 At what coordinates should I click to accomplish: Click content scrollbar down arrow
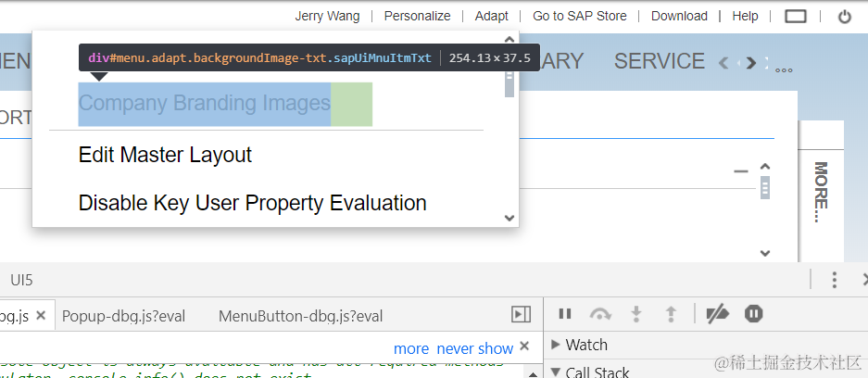(x=765, y=253)
